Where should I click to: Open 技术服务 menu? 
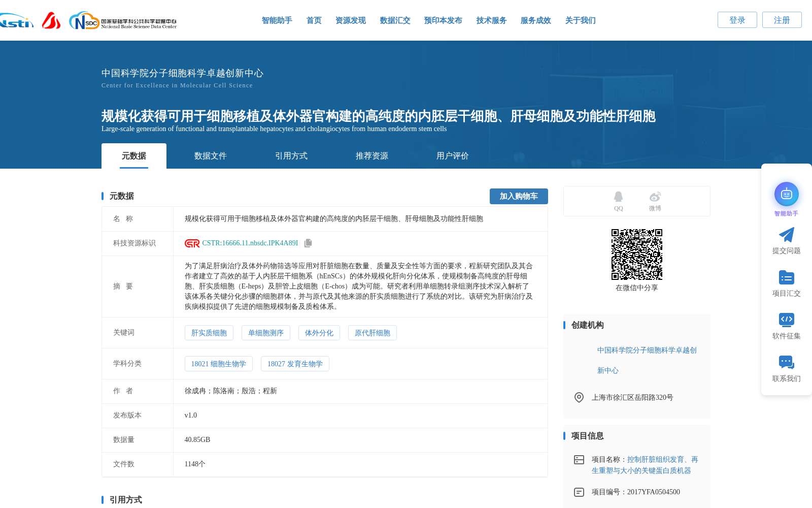[492, 20]
